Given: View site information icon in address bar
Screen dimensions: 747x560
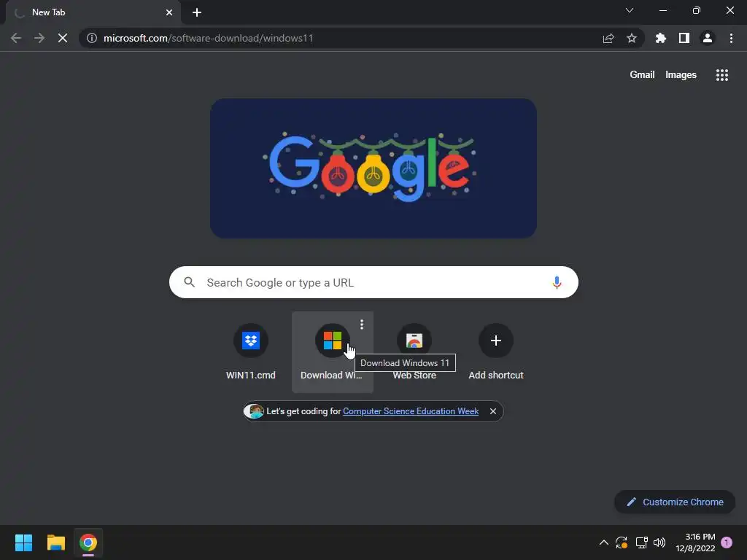Looking at the screenshot, I should point(92,38).
